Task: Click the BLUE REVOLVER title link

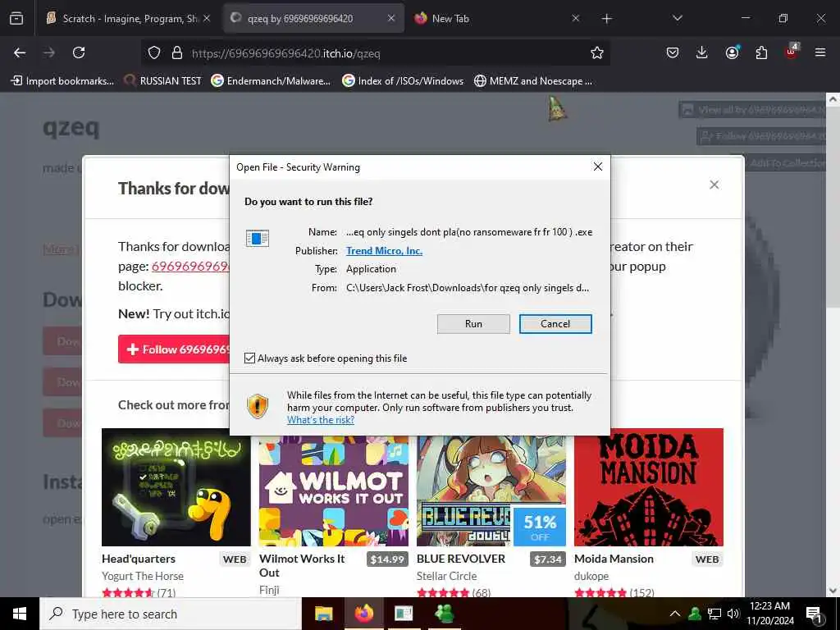Action: [461, 559]
